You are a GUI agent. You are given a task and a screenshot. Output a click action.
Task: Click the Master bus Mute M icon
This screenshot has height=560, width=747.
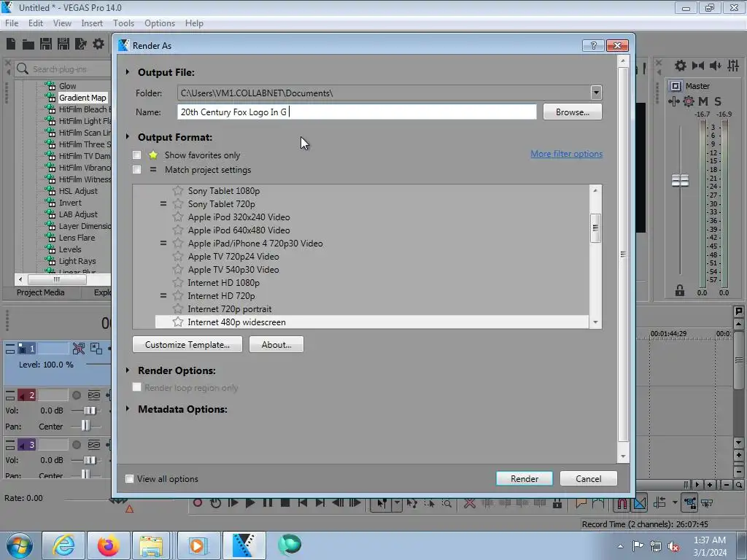[703, 101]
